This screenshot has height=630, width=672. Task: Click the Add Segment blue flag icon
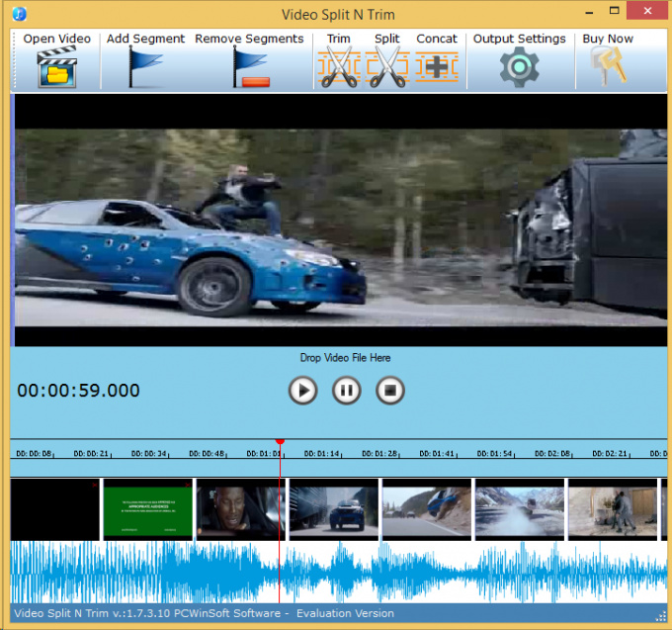click(x=145, y=67)
